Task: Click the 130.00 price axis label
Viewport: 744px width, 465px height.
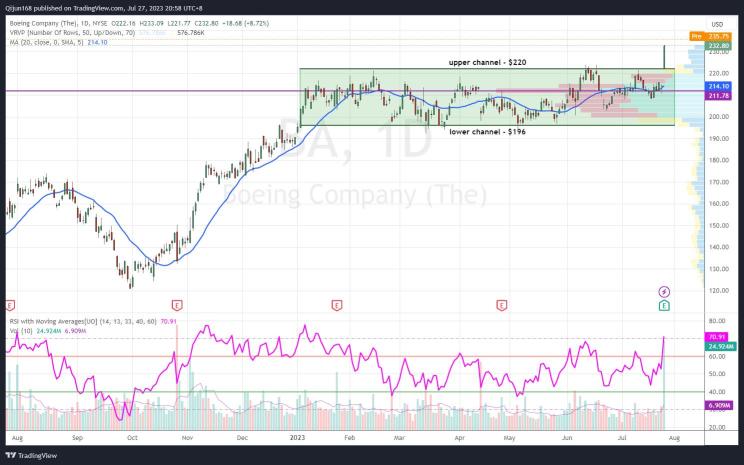Action: pos(718,269)
